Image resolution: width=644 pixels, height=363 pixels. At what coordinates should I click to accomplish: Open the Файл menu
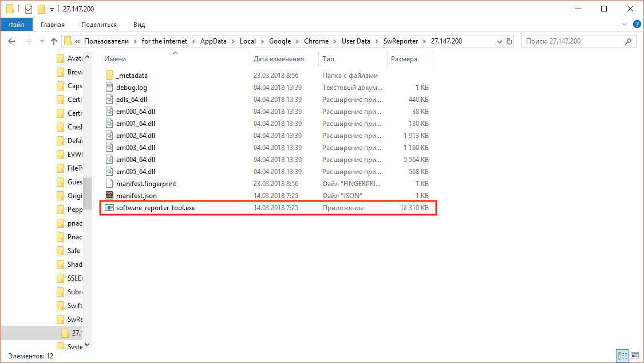pos(17,25)
